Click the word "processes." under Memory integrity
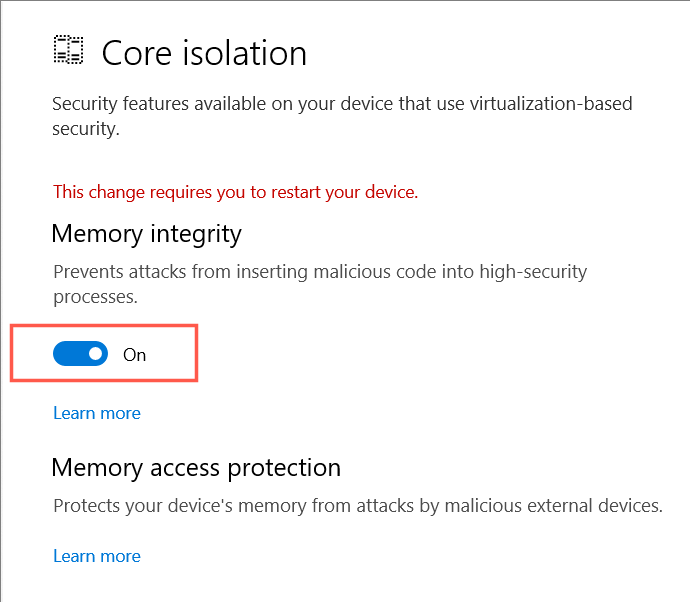Image resolution: width=690 pixels, height=602 pixels. pyautogui.click(x=95, y=297)
